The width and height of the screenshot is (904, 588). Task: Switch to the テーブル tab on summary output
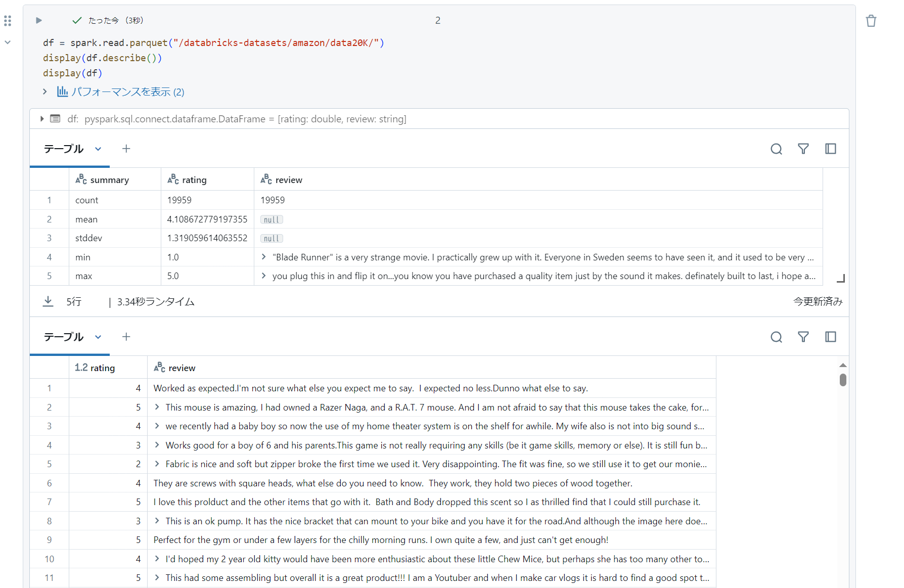(63, 149)
